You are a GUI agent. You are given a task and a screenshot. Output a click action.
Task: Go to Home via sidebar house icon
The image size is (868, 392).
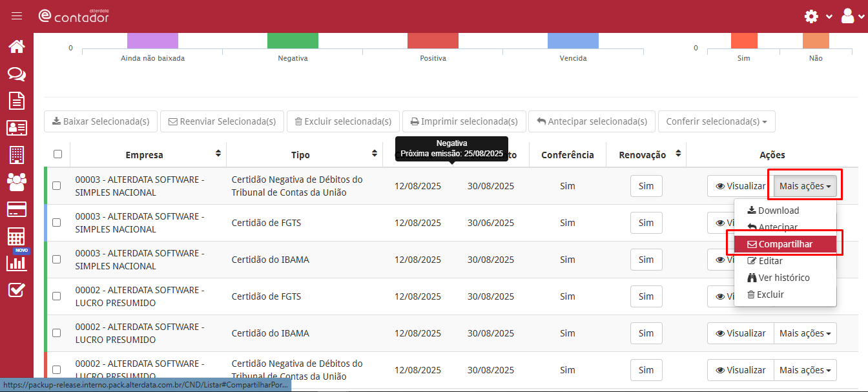[x=17, y=46]
